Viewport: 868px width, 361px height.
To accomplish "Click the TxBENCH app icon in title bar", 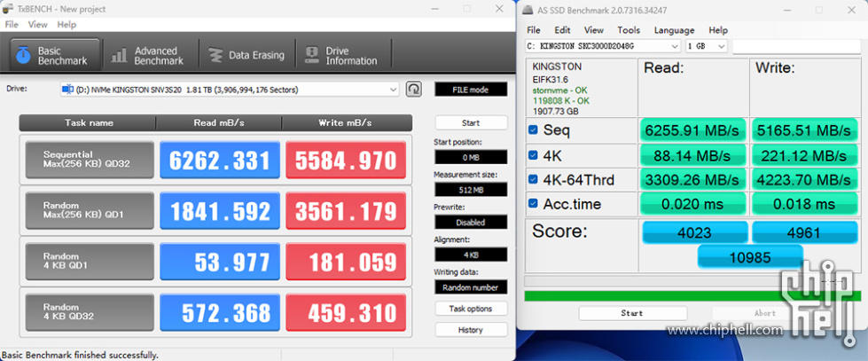I will [x=8, y=9].
